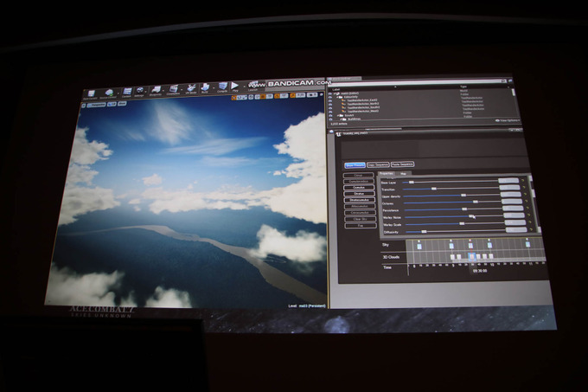This screenshot has width=588, height=392.
Task: Open Blueprints from the toolbar
Action: tap(156, 90)
